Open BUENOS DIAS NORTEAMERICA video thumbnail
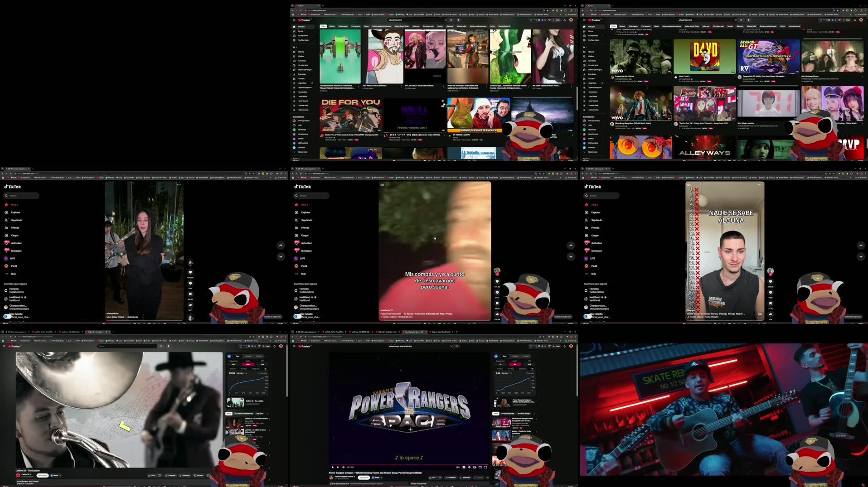The image size is (868, 487). pyautogui.click(x=478, y=115)
